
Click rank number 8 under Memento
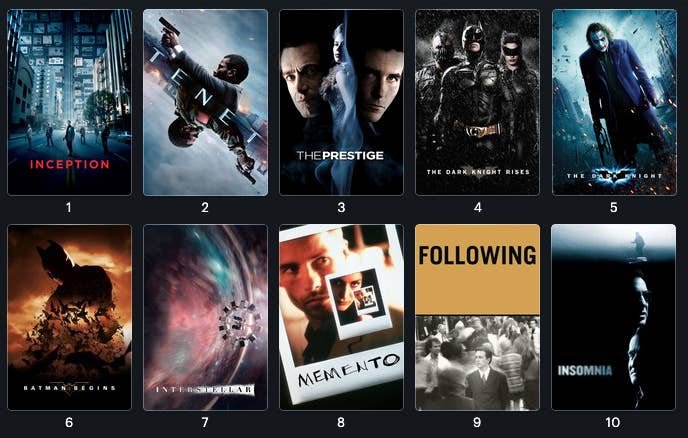[x=341, y=423]
